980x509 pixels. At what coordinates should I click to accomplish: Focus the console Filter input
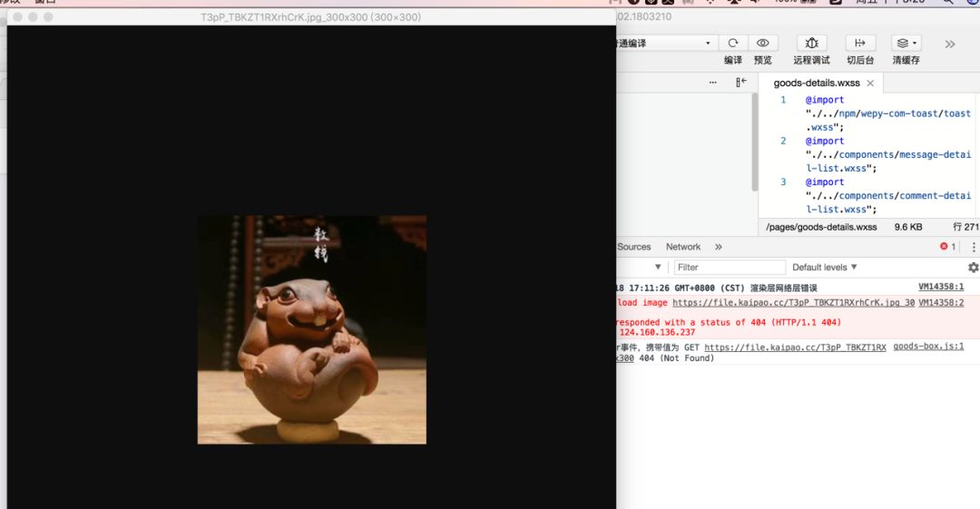click(x=730, y=267)
